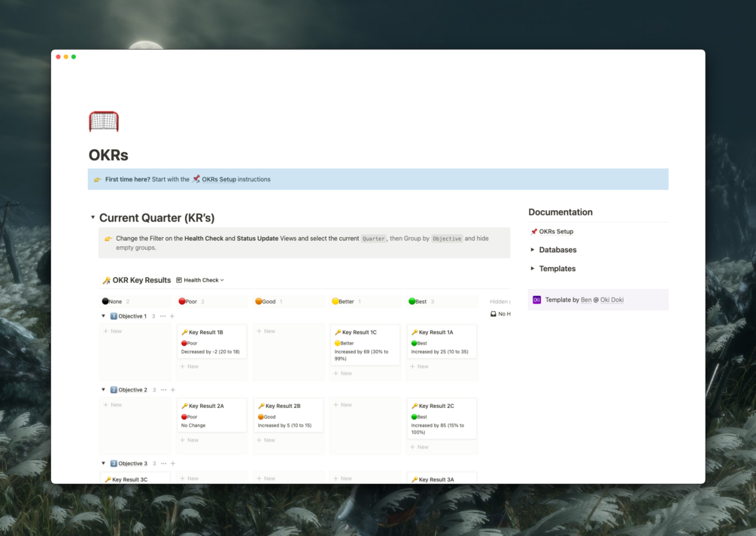756x536 pixels.
Task: Click the "No Change" text on Key Result 2A
Action: click(x=193, y=425)
